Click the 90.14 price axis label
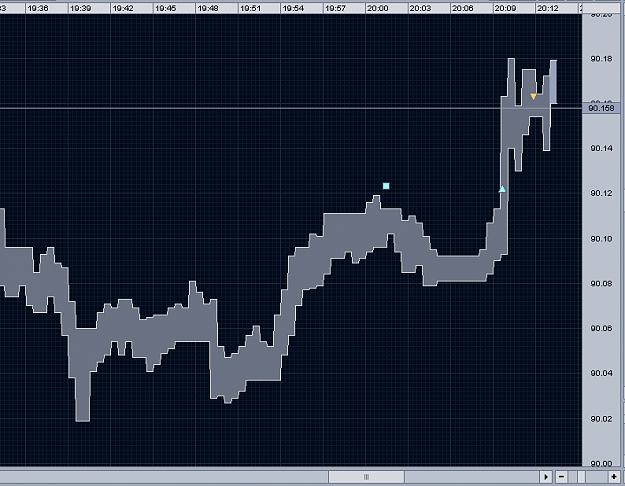This screenshot has height=486, width=625. point(601,148)
